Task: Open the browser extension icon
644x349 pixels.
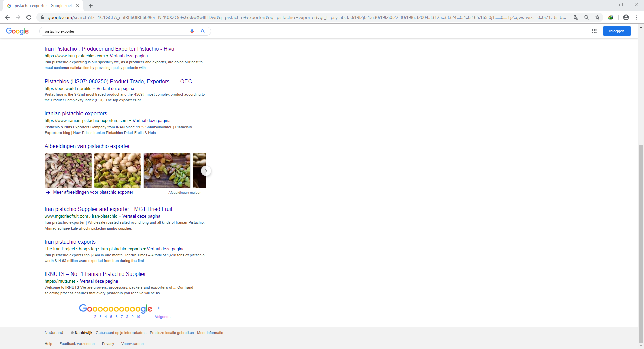Action: pyautogui.click(x=611, y=17)
